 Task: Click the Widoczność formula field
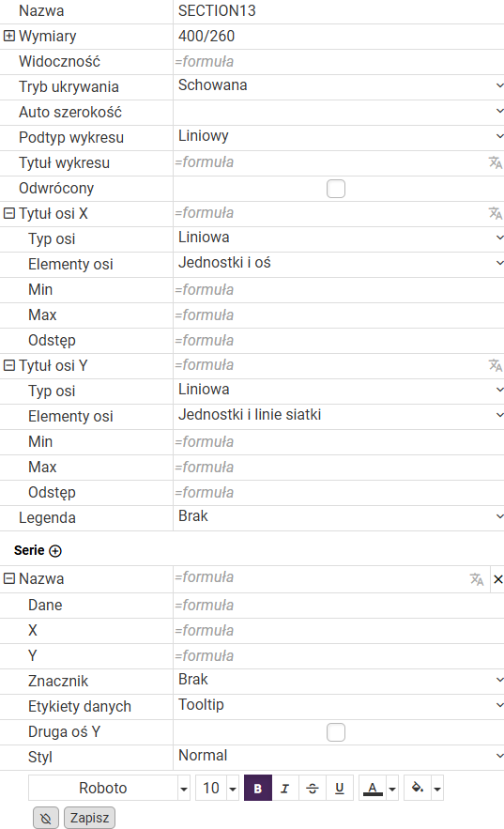[339, 62]
